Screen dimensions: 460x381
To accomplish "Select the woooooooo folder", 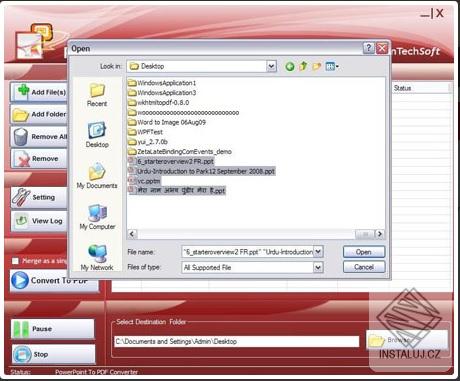I will [x=184, y=112].
